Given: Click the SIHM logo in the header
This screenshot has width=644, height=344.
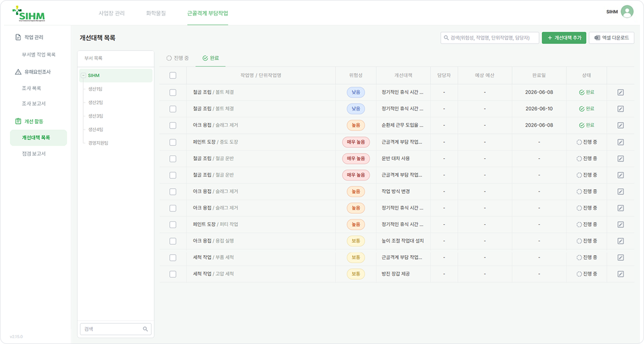Looking at the screenshot, I should pyautogui.click(x=28, y=14).
